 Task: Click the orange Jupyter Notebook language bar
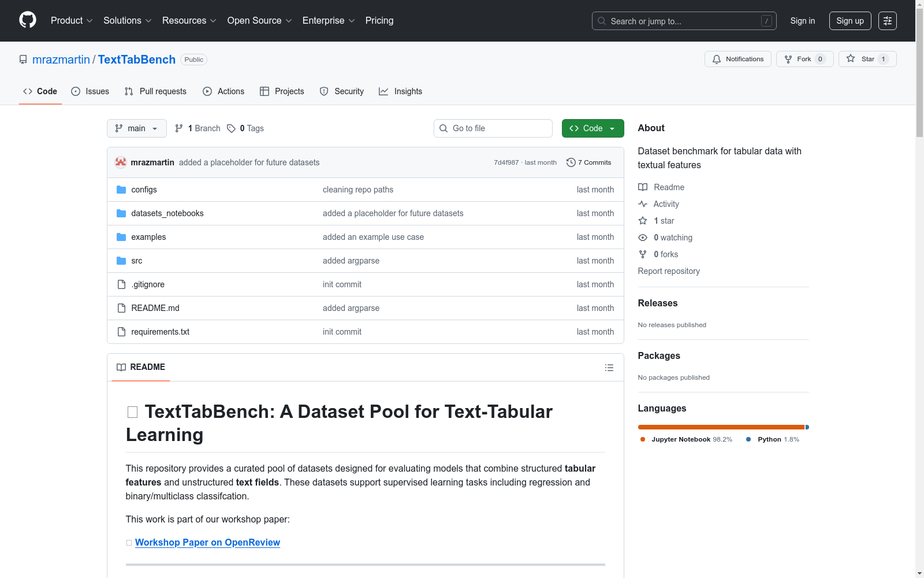coord(721,427)
